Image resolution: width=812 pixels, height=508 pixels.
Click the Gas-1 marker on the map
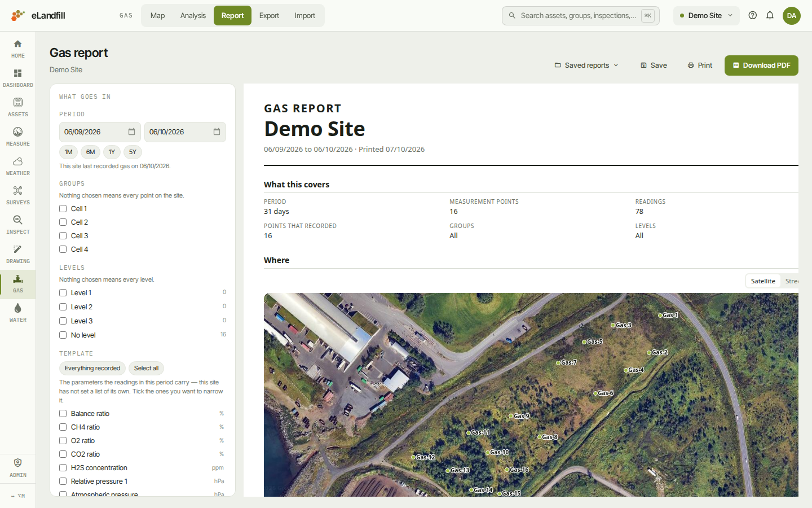(x=661, y=316)
